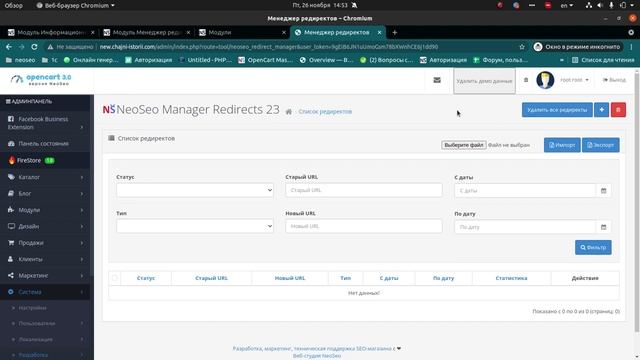Close the Модули browser tab
This screenshot has width=640, height=360.
284,32
